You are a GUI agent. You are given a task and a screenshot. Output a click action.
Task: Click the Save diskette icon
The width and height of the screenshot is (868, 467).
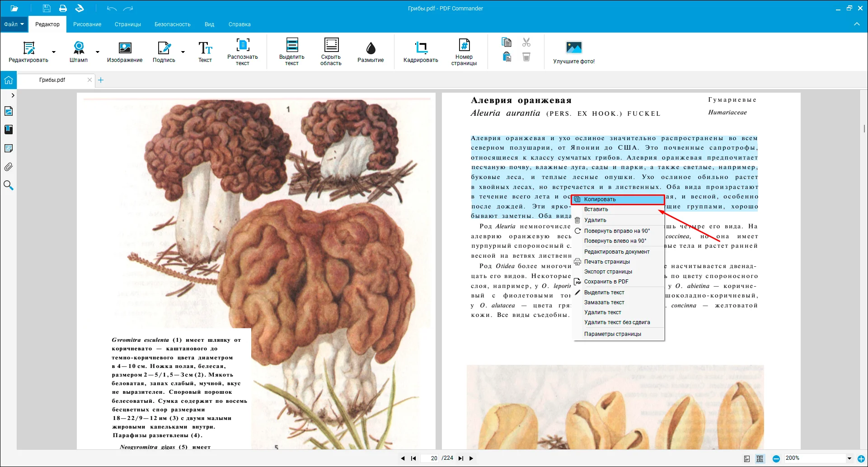click(47, 8)
